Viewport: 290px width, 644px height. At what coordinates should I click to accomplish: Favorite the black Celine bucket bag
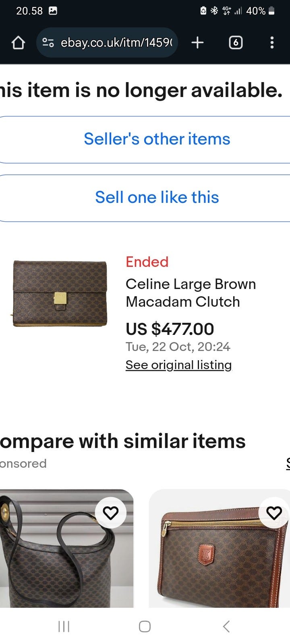(111, 513)
